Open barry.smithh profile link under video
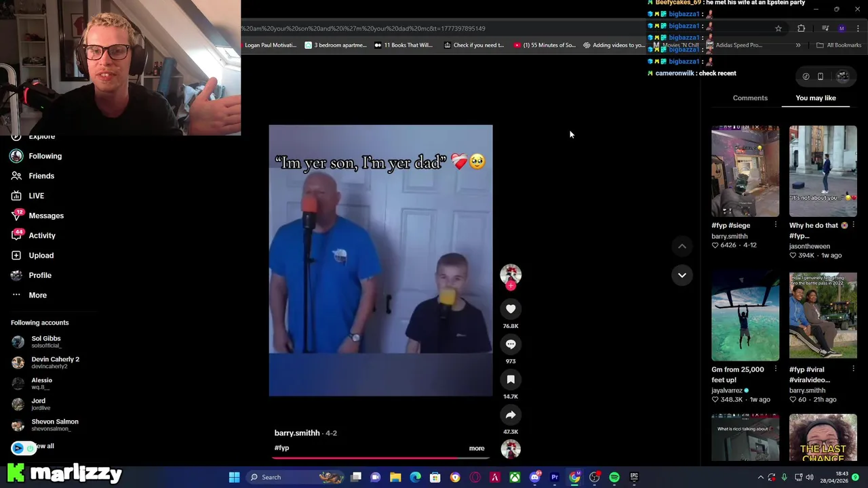868x488 pixels. coord(297,432)
